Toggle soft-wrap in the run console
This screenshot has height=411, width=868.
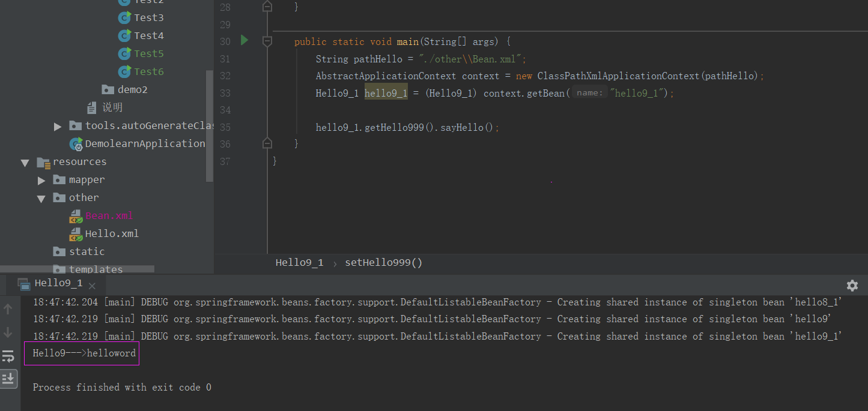(x=8, y=356)
